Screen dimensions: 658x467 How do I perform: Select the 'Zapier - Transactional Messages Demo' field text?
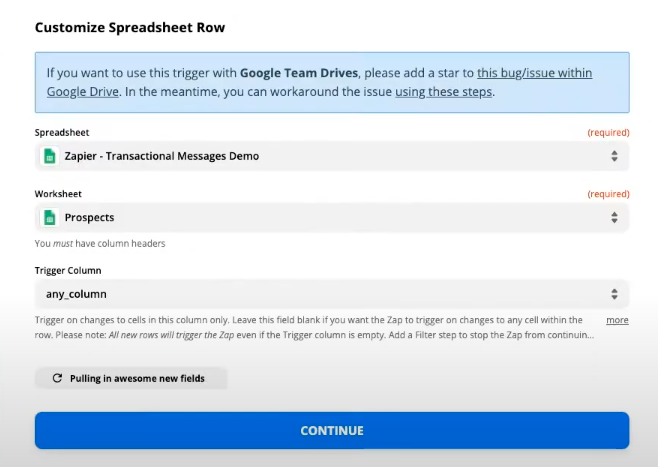click(x=162, y=156)
